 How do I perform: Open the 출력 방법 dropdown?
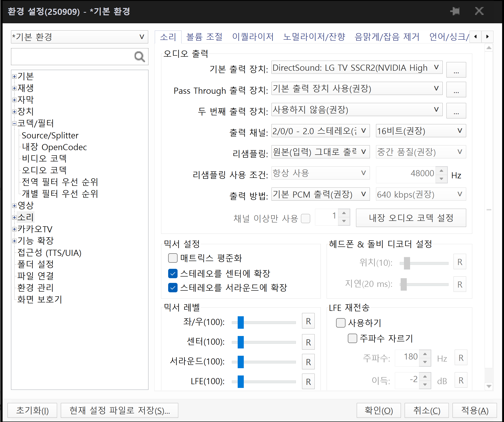320,194
